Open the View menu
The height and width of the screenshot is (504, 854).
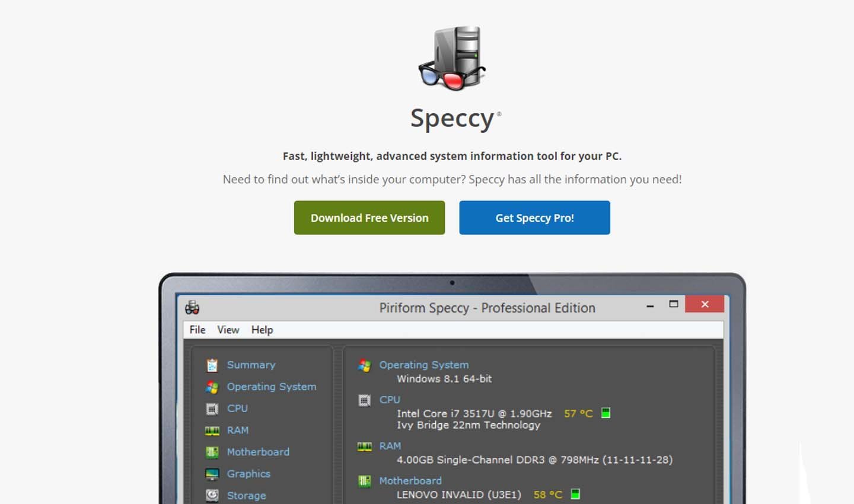[x=228, y=330]
